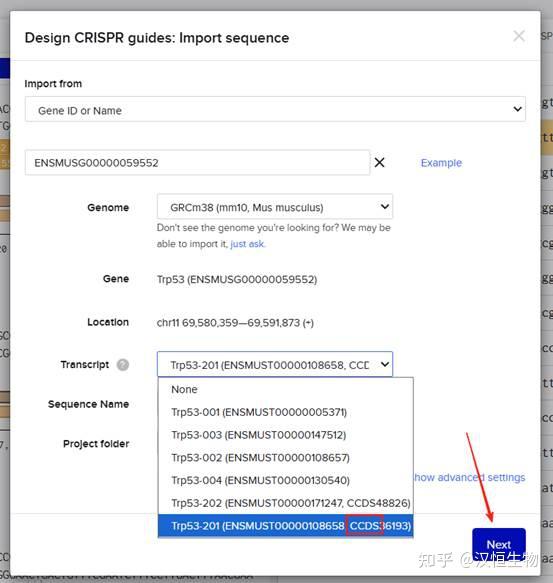Clear the gene ID search field

tap(379, 162)
